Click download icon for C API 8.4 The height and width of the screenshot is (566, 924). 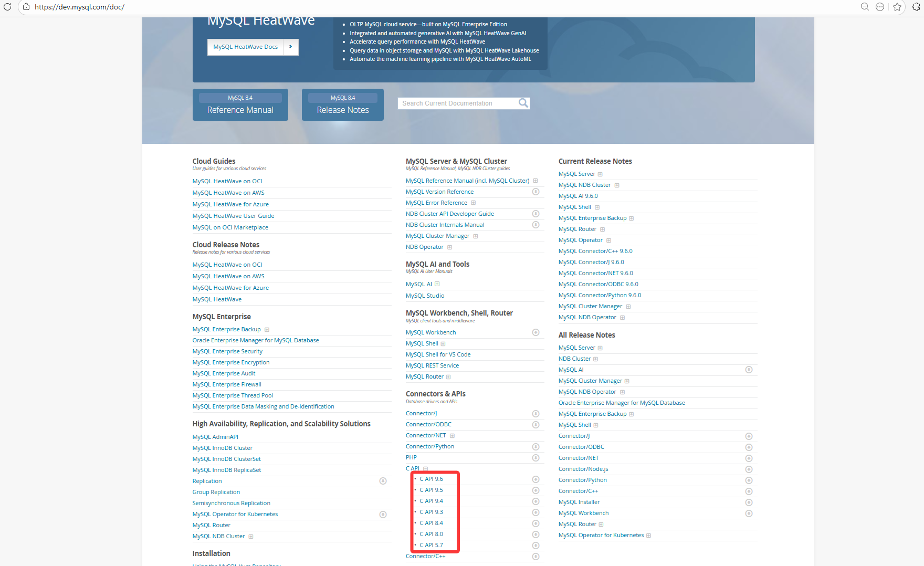pyautogui.click(x=535, y=523)
